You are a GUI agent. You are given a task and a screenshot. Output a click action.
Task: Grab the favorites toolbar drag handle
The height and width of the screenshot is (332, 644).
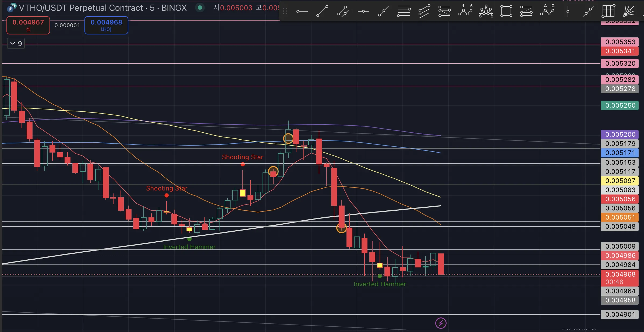[x=285, y=11]
